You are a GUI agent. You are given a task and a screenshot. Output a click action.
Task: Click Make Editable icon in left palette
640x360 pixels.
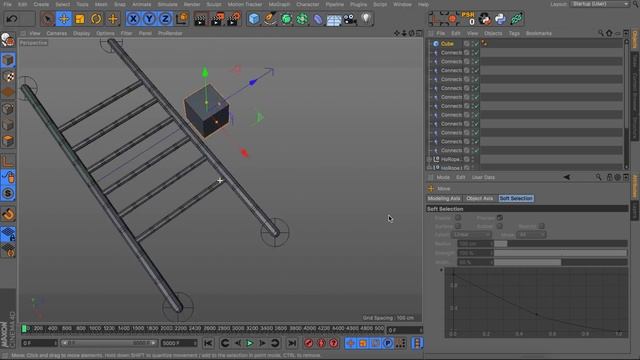point(8,40)
